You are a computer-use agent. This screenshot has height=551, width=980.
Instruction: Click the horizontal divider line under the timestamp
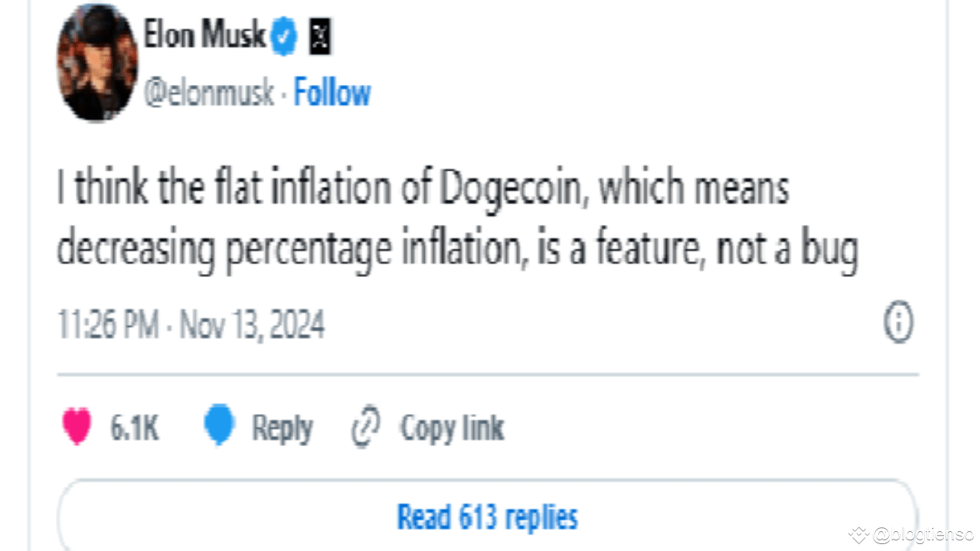[487, 374]
